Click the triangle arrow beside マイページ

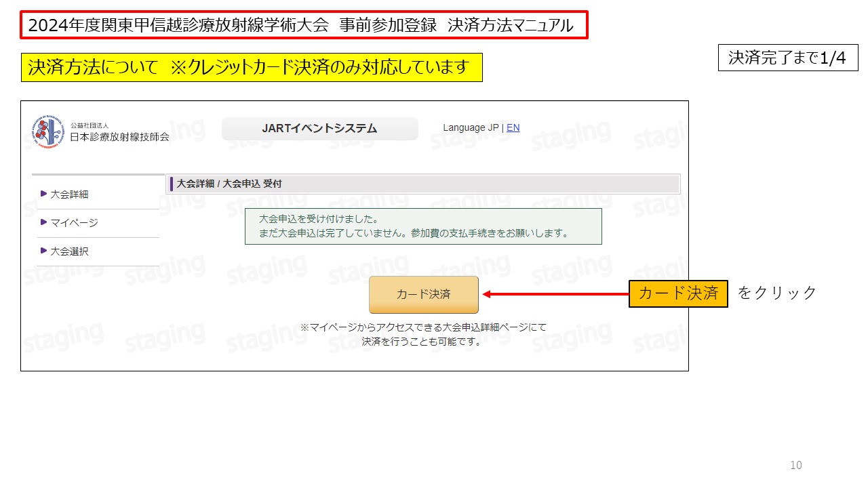[x=44, y=223]
